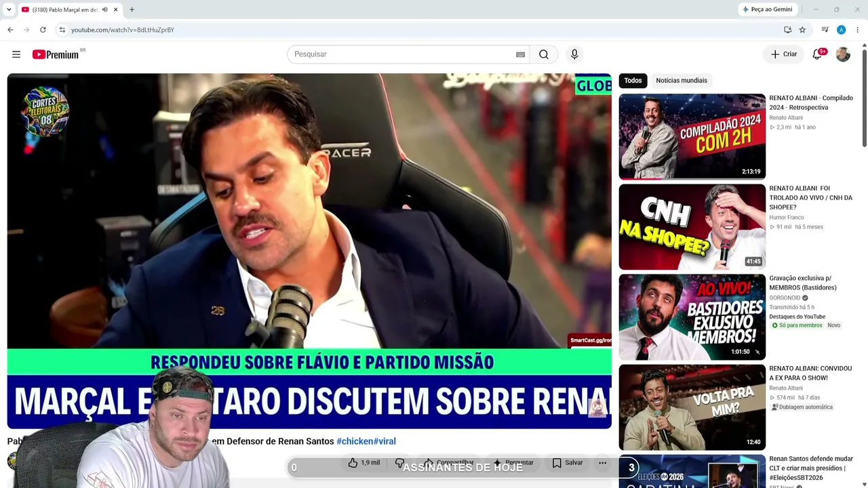Click the main video player

click(309, 251)
